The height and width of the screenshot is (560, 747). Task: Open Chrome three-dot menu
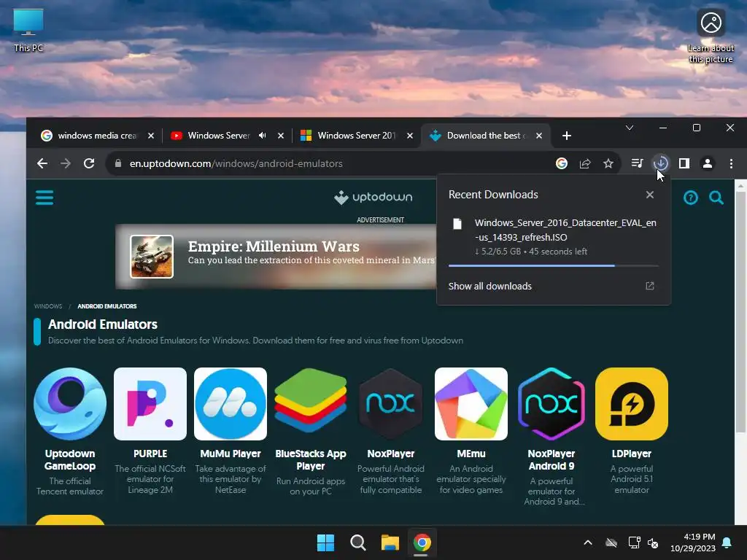(x=731, y=163)
